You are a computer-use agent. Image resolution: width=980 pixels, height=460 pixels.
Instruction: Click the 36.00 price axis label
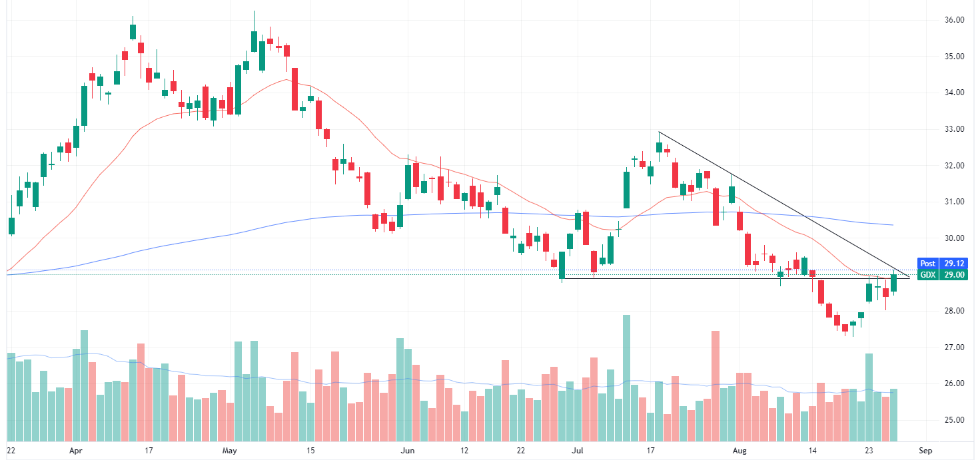click(955, 20)
